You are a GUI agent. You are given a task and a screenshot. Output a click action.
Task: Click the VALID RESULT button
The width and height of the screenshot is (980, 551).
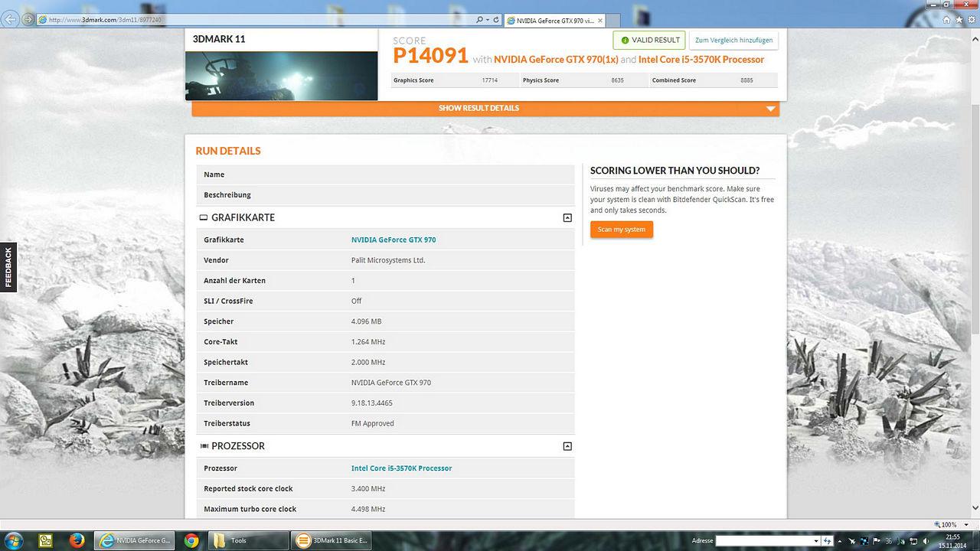coord(649,40)
